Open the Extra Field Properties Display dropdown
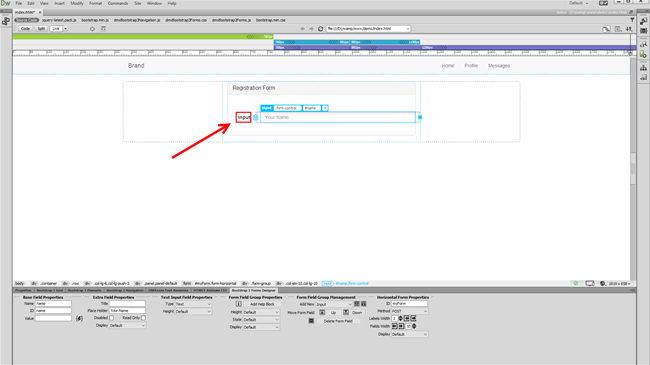650x365 pixels. tap(127, 326)
